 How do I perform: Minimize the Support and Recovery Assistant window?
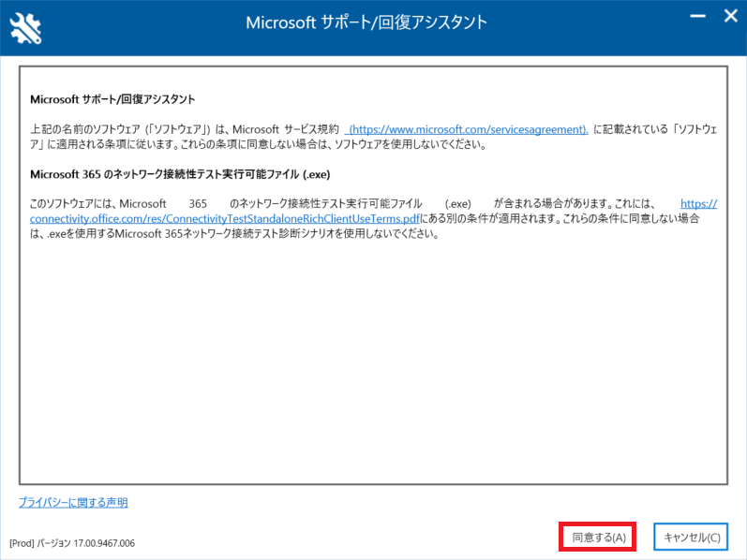(x=697, y=16)
